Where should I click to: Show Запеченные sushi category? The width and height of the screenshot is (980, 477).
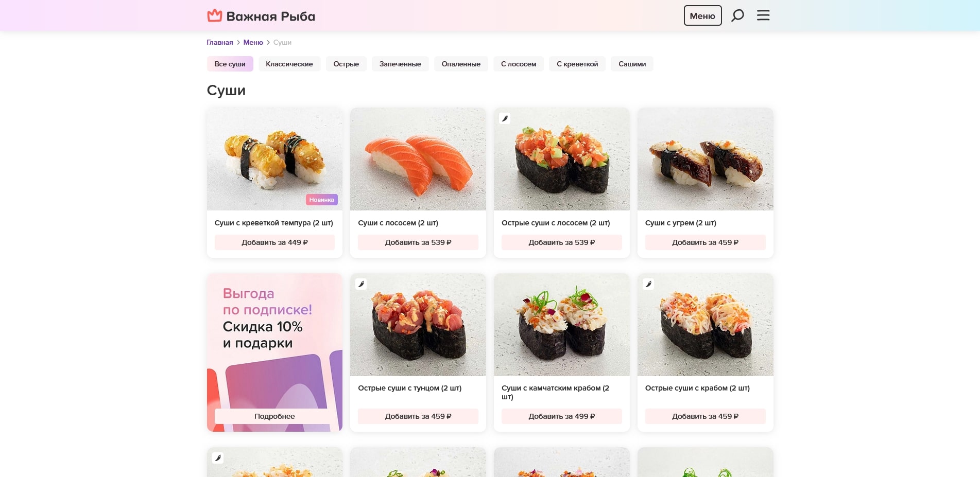[400, 64]
